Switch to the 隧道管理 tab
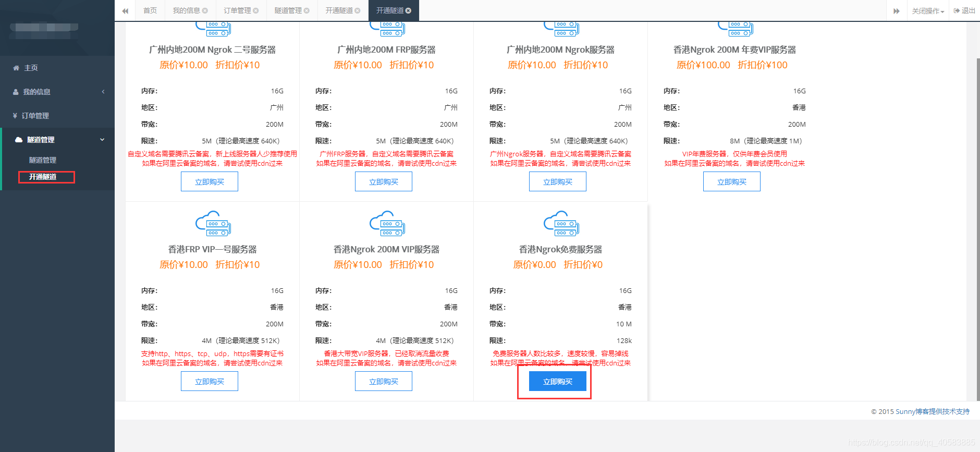The image size is (980, 452). pyautogui.click(x=288, y=10)
